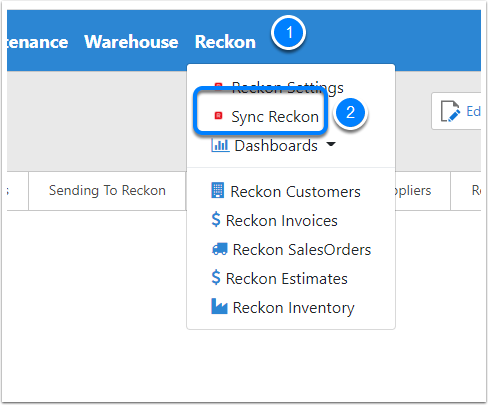Click the red Reckon Settings icon
Screen dimensions: 488x405
(218, 85)
